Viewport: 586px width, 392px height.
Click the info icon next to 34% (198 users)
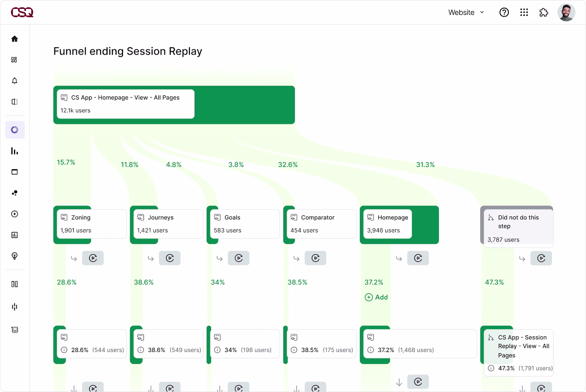pos(217,350)
